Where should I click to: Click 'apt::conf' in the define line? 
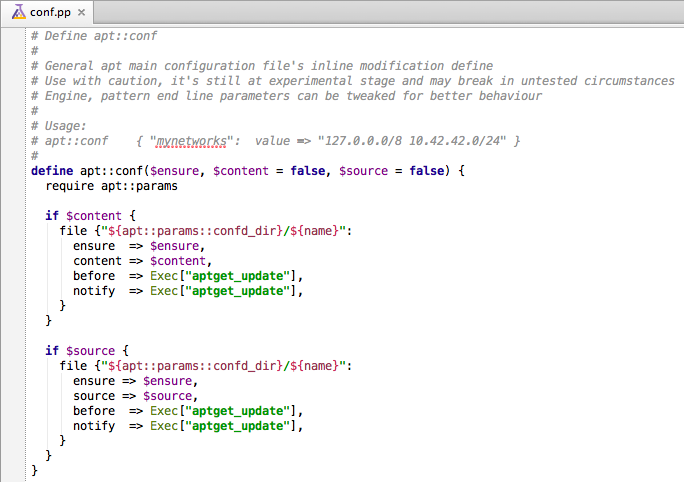(x=111, y=171)
